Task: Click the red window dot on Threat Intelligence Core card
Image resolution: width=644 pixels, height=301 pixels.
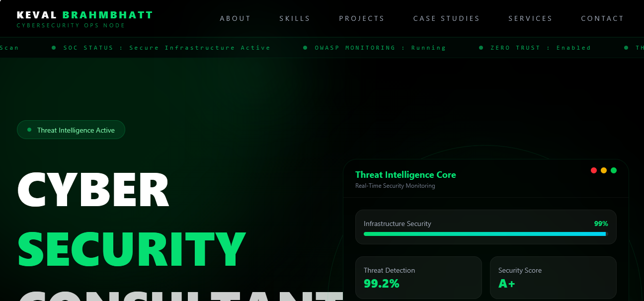Action: coord(594,170)
